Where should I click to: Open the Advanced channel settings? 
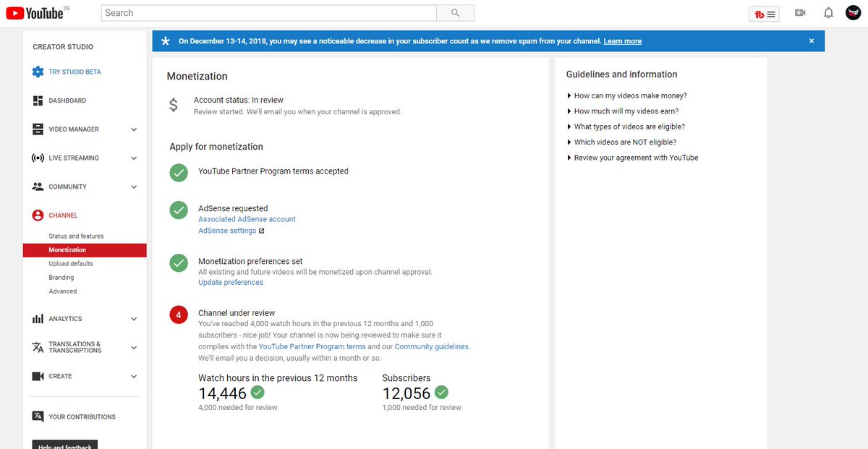[x=63, y=291]
